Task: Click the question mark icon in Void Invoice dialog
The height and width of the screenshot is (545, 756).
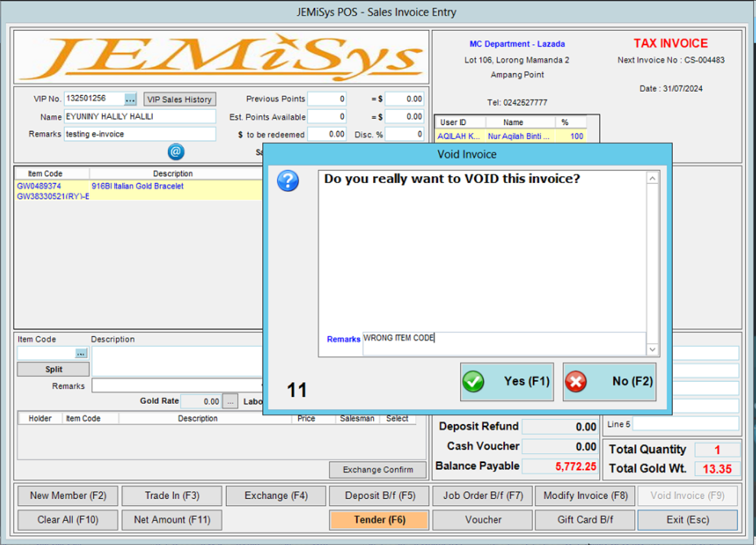Action: pyautogui.click(x=287, y=181)
